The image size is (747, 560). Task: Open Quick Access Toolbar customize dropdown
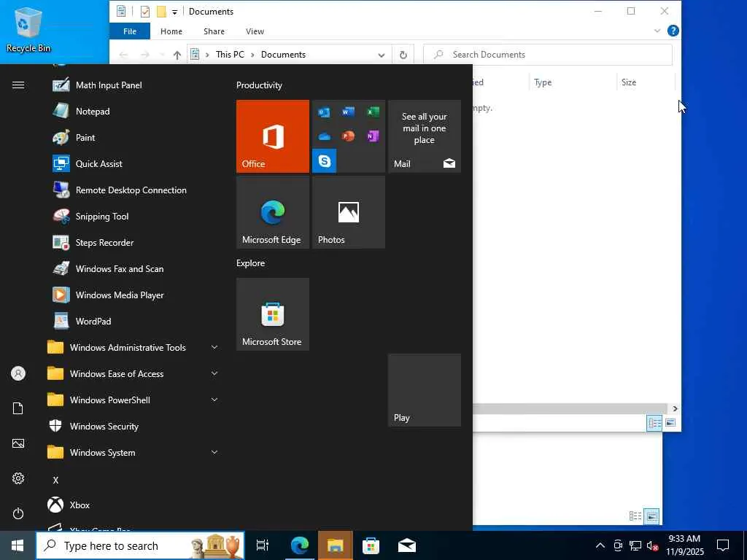(x=175, y=12)
